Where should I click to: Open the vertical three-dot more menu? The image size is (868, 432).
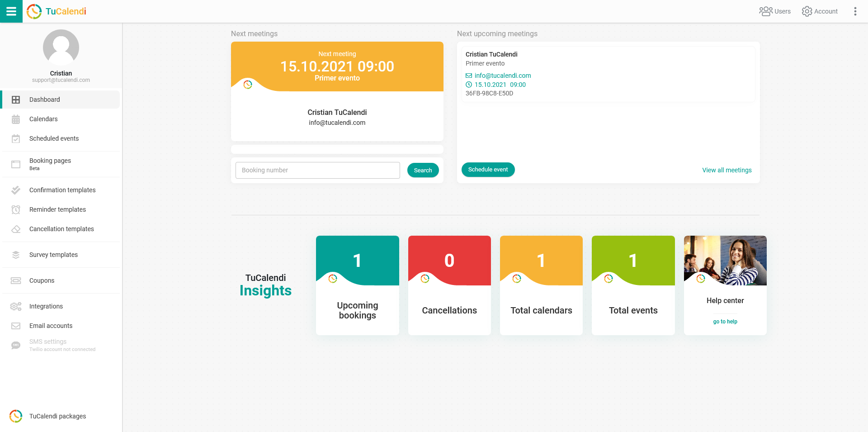pyautogui.click(x=855, y=11)
